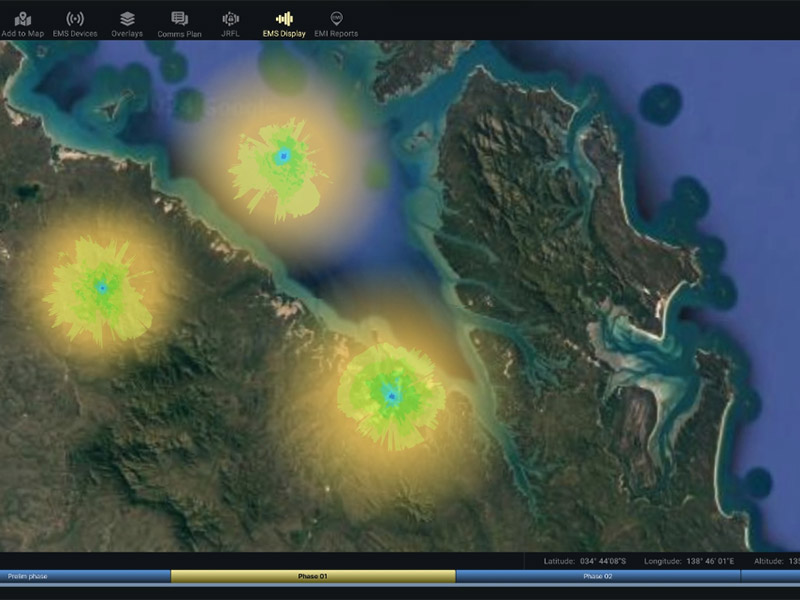Toggle the Overlays layer visibility
Screen dimensions: 800x600
point(129,20)
